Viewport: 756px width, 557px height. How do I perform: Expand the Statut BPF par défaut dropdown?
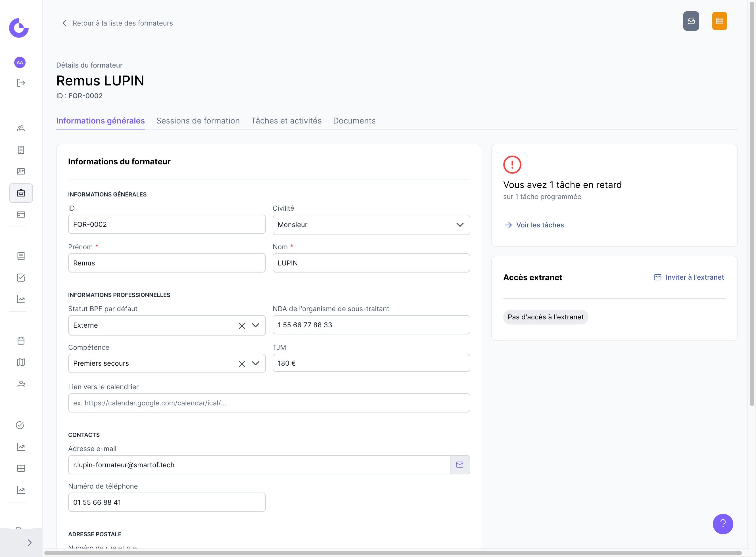tap(256, 325)
